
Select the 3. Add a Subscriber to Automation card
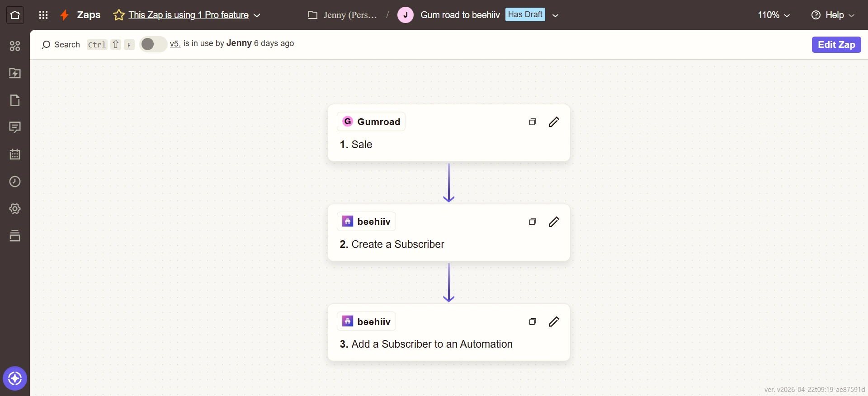pyautogui.click(x=449, y=332)
